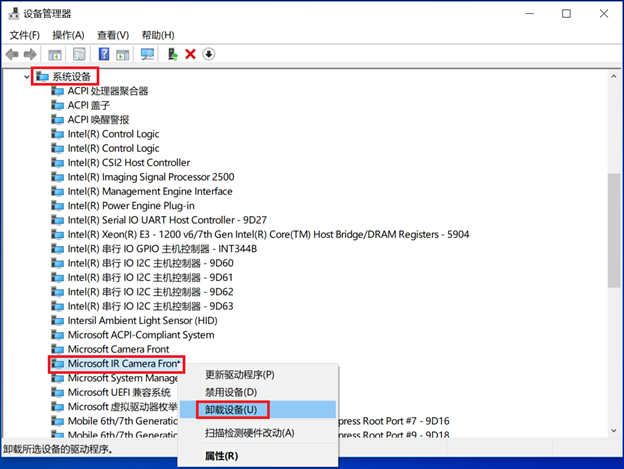
Task: Click the Back arrow toolbar icon
Action: click(x=12, y=54)
